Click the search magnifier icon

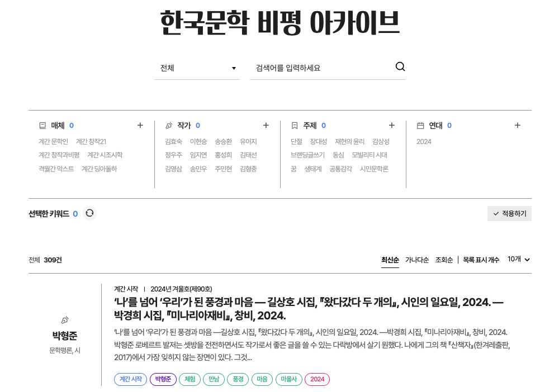pos(400,66)
